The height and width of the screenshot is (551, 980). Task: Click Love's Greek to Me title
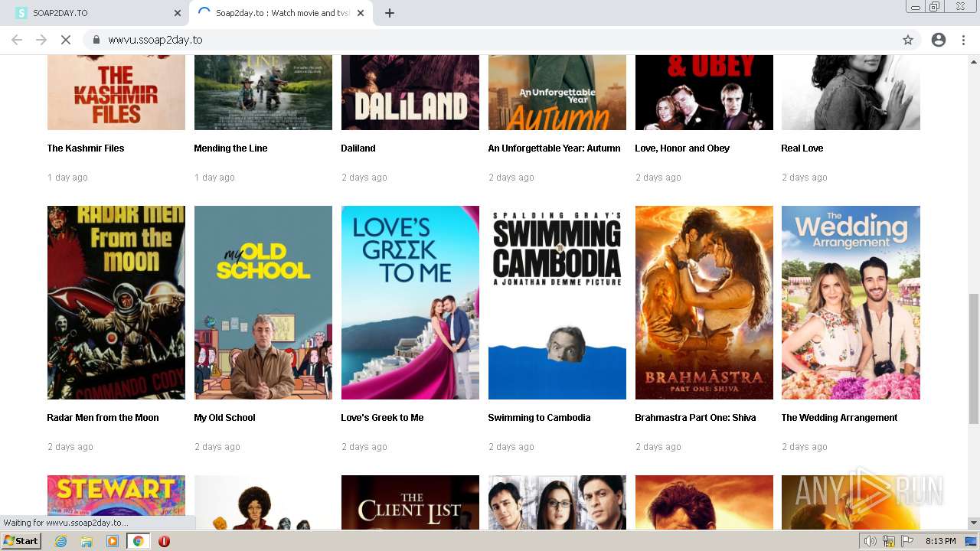(x=382, y=418)
